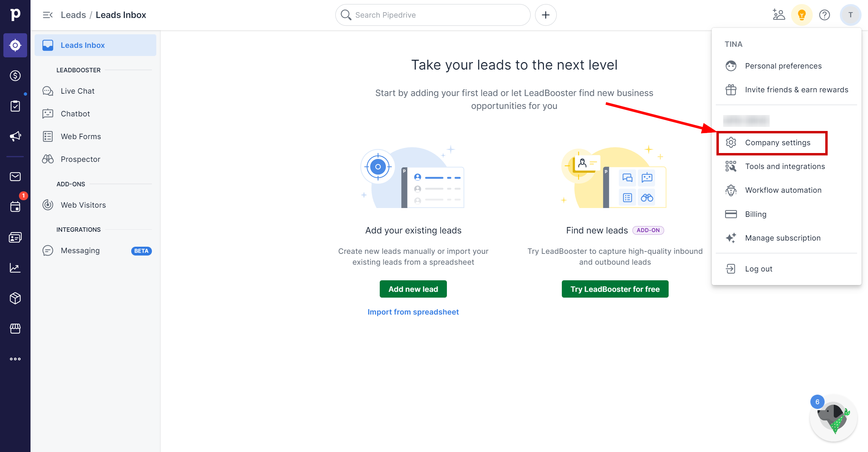
Task: Open Insights chart icon in sidebar
Action: pyautogui.click(x=15, y=268)
